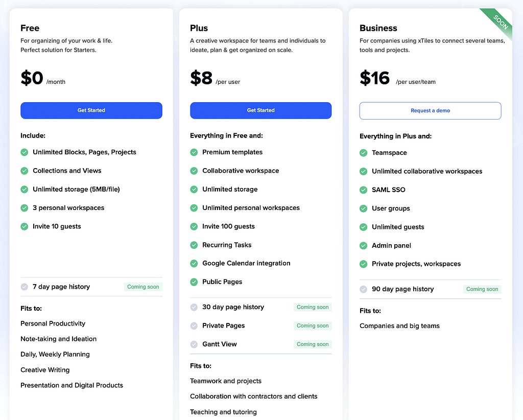
Task: Select the Google Calendar integration feature text
Action: coord(246,263)
